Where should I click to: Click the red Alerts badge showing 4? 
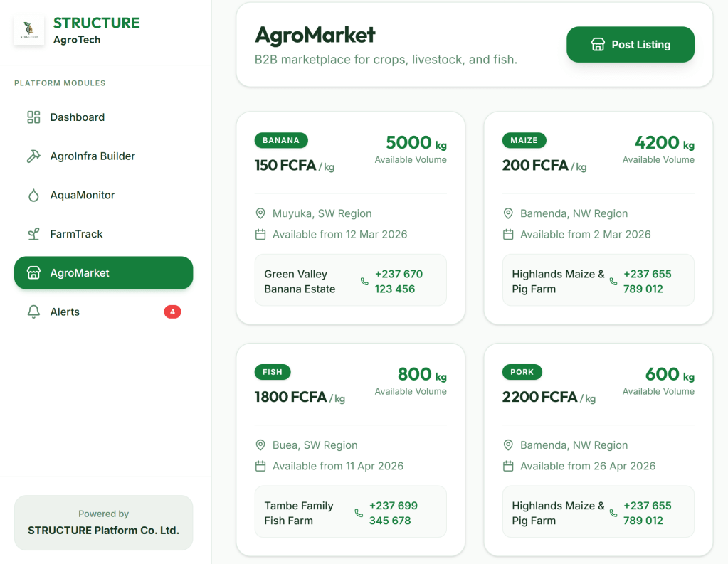pyautogui.click(x=172, y=312)
